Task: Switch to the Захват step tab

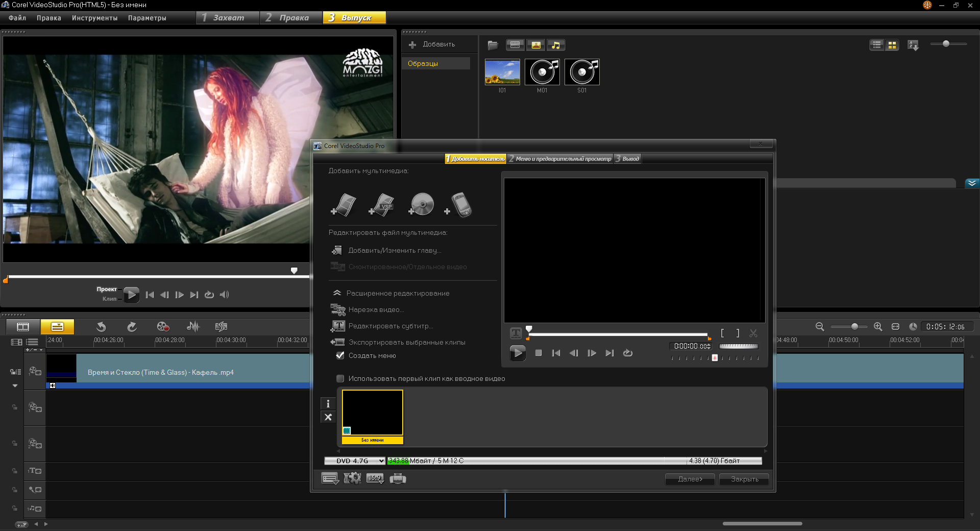Action: [228, 18]
